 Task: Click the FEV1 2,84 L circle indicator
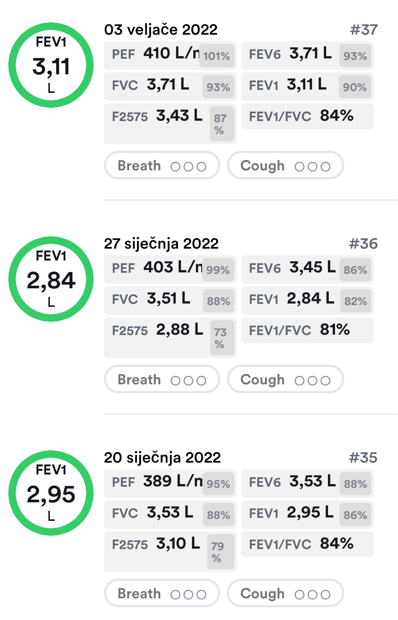click(x=51, y=279)
